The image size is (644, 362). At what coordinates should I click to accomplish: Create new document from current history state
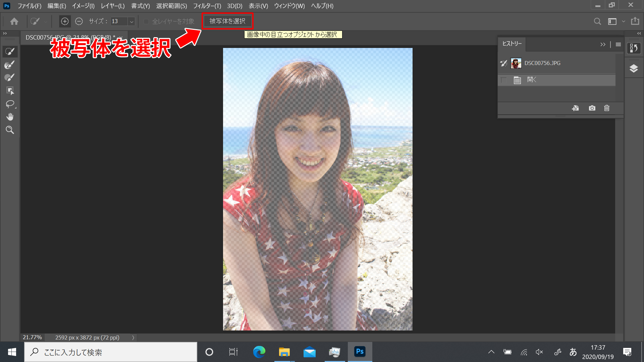tap(576, 108)
